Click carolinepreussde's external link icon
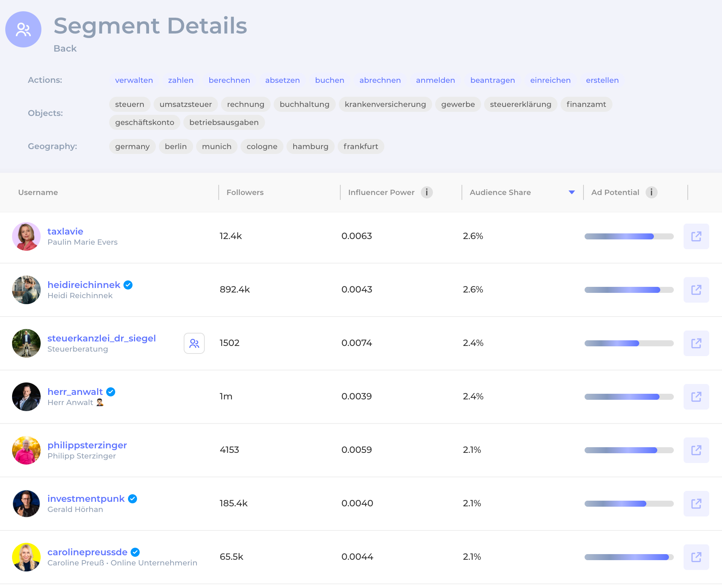 point(696,557)
